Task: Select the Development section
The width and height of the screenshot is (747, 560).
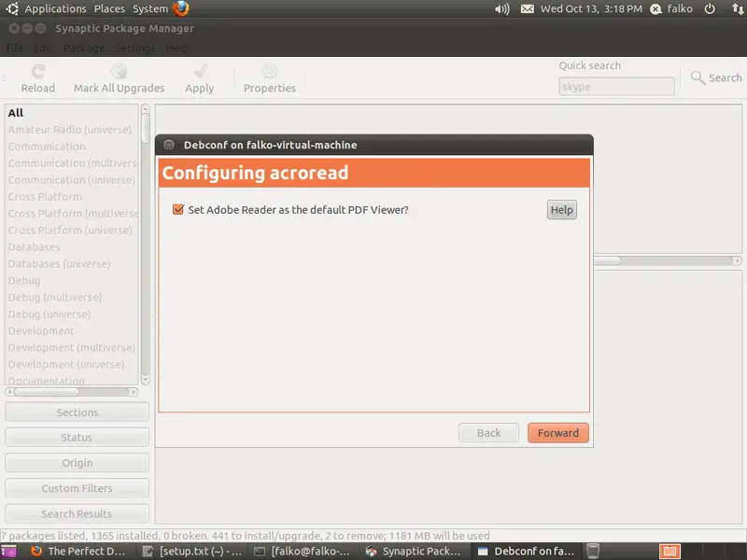Action: coord(72,331)
